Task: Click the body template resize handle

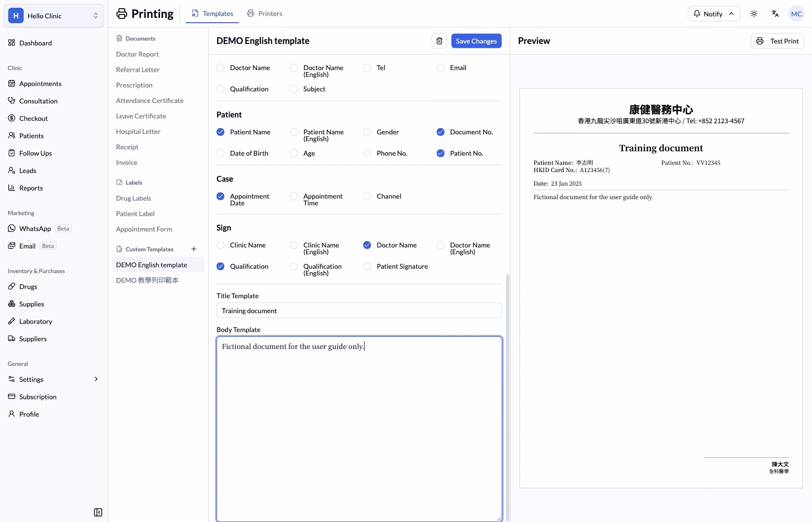Action: pyautogui.click(x=499, y=518)
